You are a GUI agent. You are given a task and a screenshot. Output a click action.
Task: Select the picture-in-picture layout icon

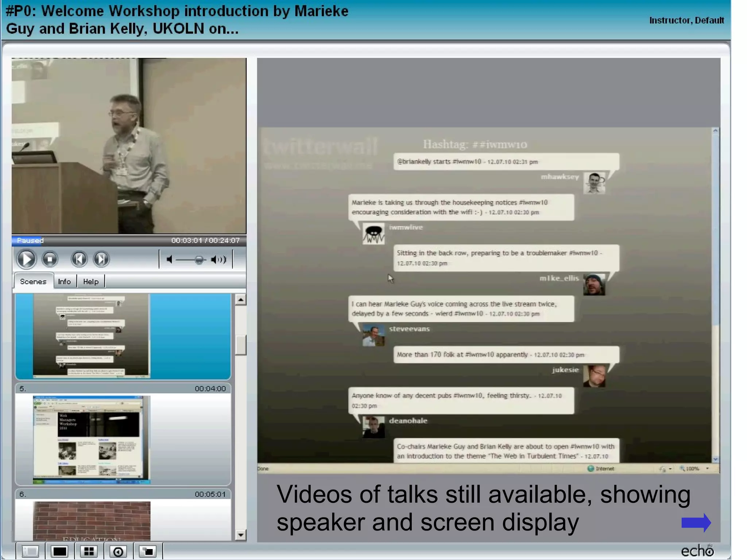click(x=148, y=551)
